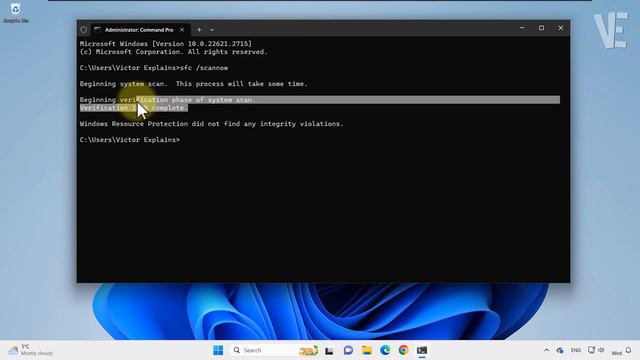640x360 pixels.
Task: Open the network icon in system tray
Action: tap(591, 350)
